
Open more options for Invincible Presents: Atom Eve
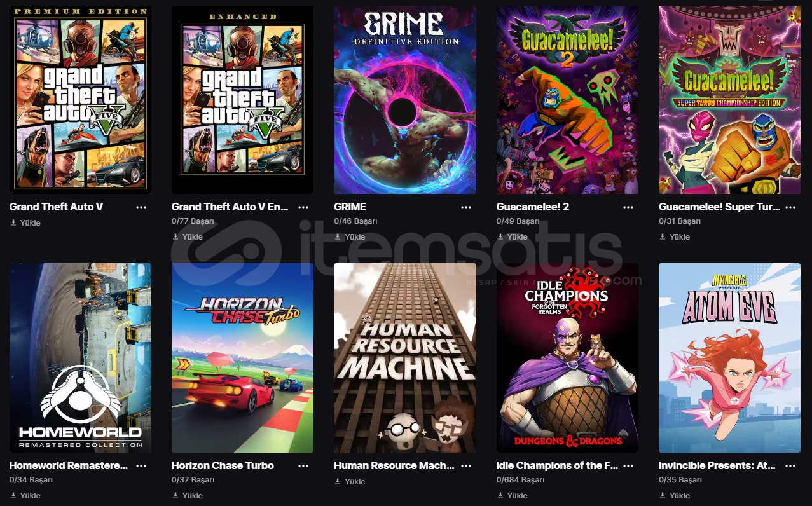click(790, 466)
